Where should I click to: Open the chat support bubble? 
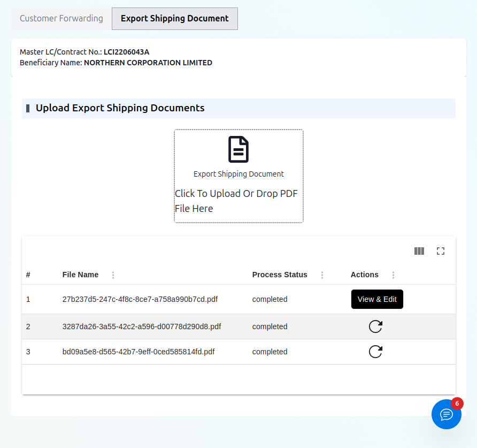447,414
